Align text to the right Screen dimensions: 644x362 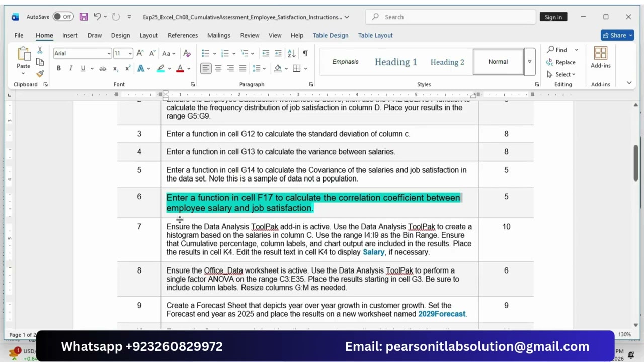pyautogui.click(x=230, y=68)
